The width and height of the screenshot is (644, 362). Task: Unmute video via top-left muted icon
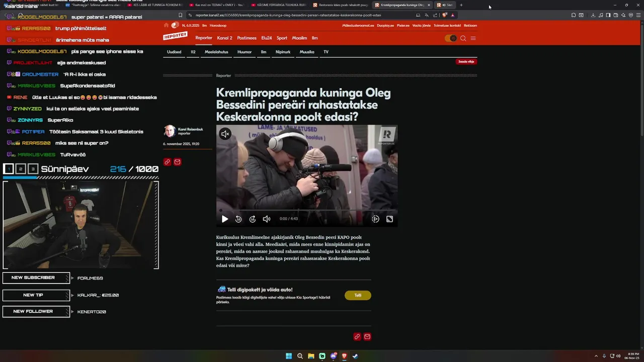point(225,134)
